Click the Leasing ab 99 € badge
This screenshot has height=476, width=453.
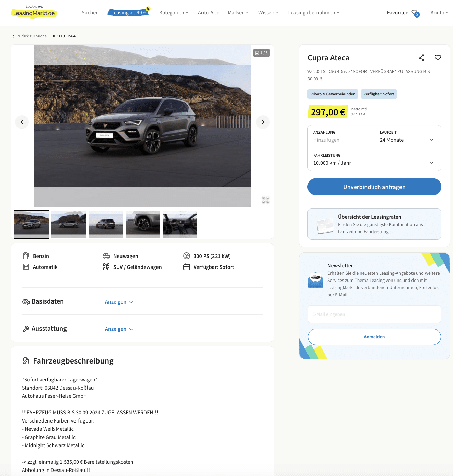click(129, 13)
